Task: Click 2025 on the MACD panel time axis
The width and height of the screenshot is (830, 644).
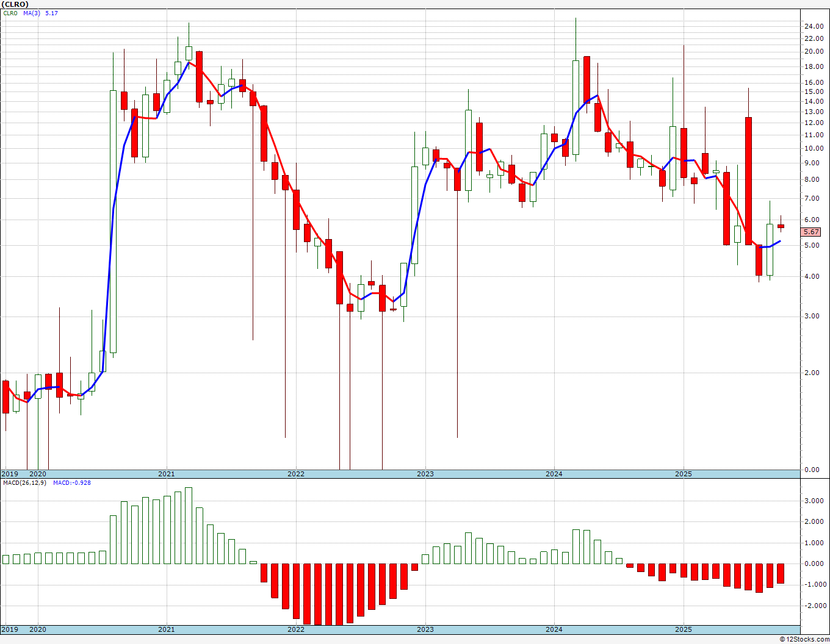Action: 684,629
